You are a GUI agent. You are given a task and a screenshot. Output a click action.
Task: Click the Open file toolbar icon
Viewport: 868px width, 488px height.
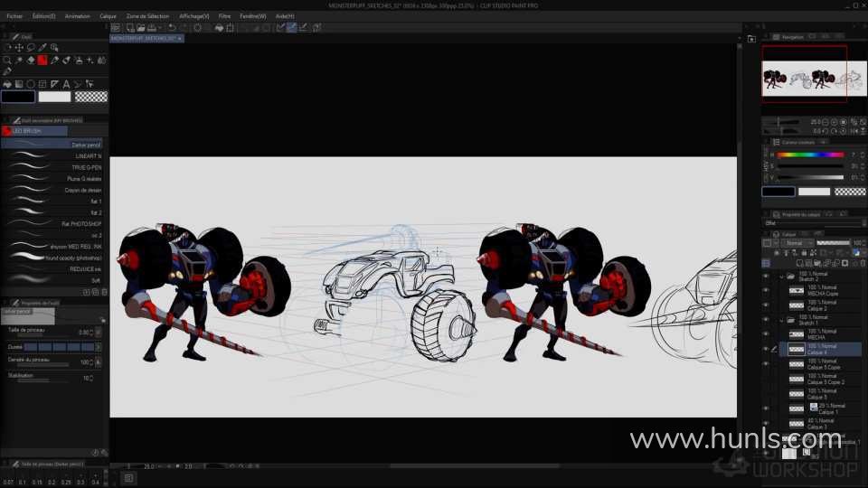141,28
